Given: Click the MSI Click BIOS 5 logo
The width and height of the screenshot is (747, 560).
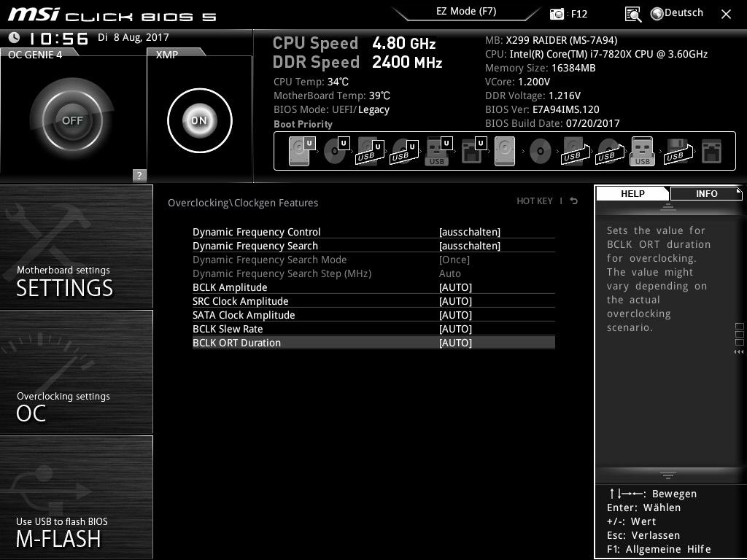Looking at the screenshot, I should [x=112, y=15].
